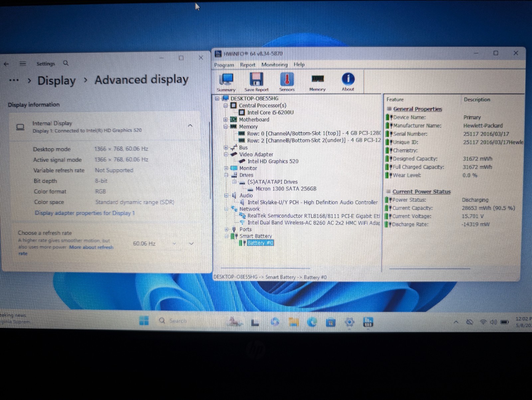532x400 pixels.
Task: Open the About info icon in HWiNFO
Action: click(348, 82)
